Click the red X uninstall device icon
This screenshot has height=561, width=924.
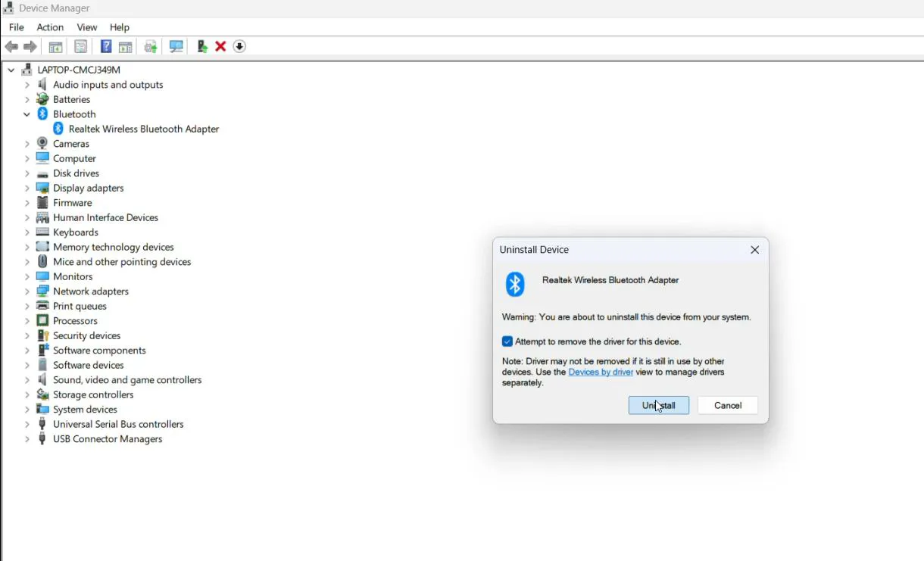pos(220,46)
